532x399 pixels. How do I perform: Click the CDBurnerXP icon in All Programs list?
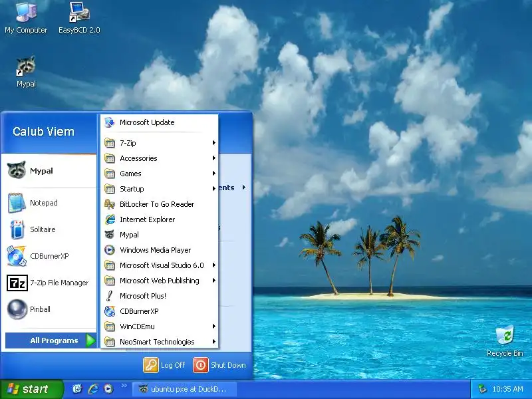tap(110, 311)
